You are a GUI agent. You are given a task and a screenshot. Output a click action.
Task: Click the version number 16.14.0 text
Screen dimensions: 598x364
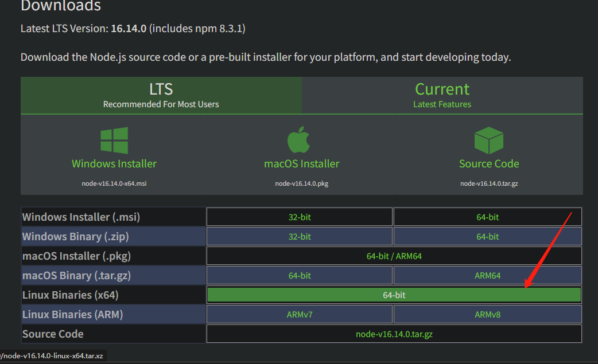(x=129, y=29)
